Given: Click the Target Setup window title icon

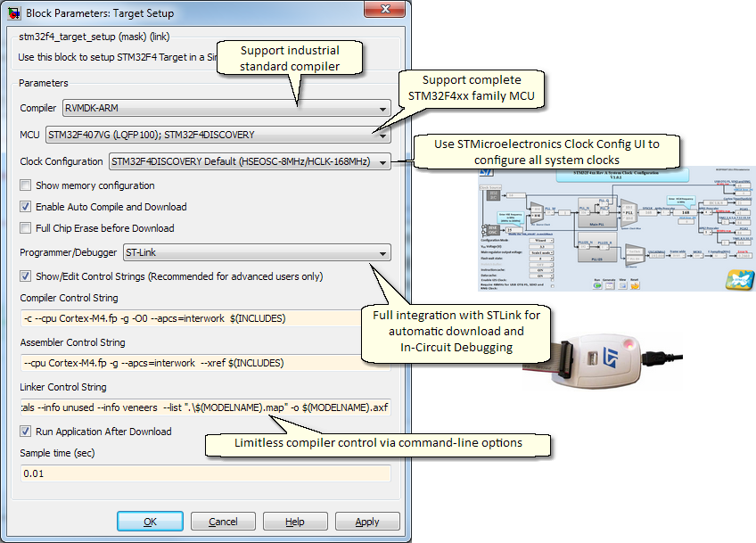Looking at the screenshot, I should tap(14, 13).
